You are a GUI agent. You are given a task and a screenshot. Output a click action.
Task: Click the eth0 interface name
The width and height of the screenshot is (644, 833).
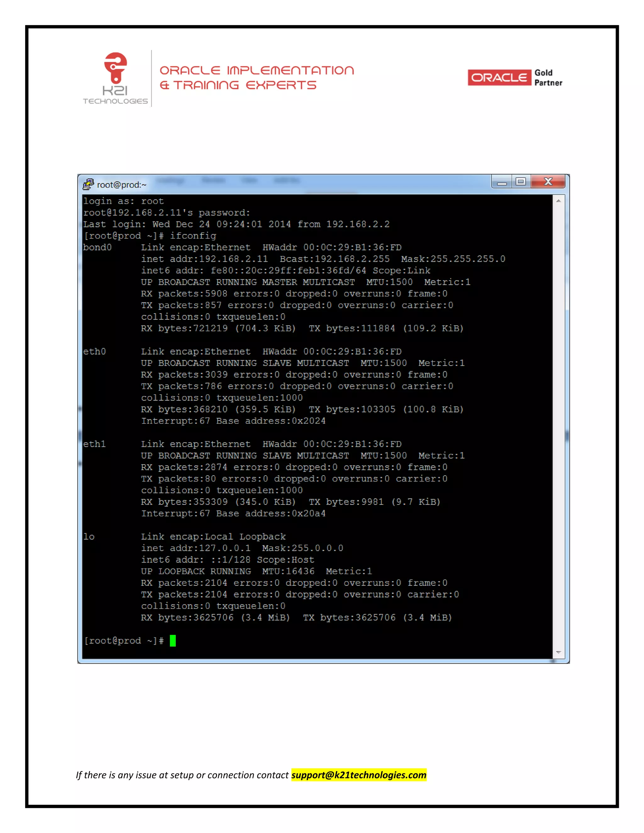tap(95, 352)
